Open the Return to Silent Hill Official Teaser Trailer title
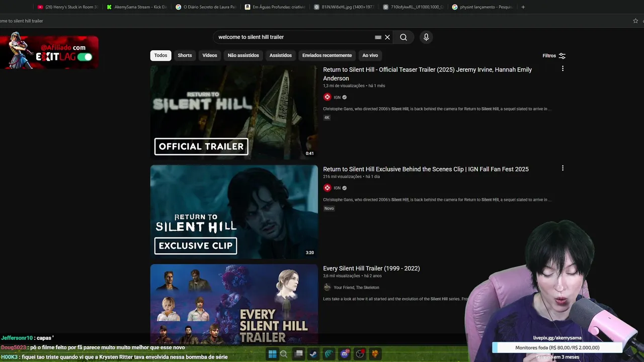 (427, 74)
